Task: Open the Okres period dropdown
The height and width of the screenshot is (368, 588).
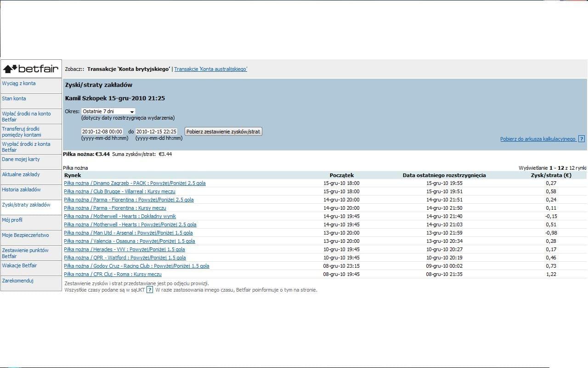Action: point(108,111)
